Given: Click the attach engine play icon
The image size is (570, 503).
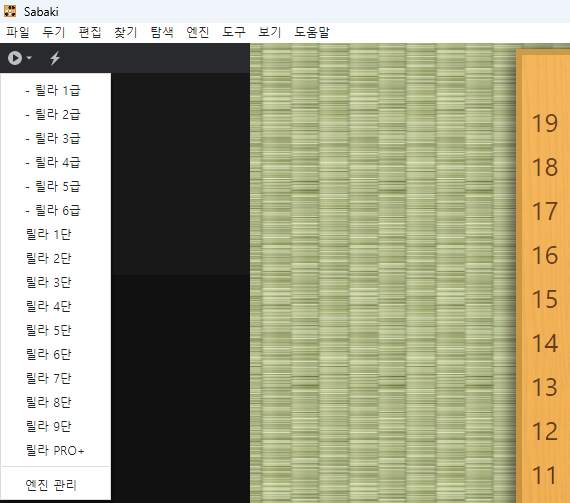Looking at the screenshot, I should coord(15,58).
